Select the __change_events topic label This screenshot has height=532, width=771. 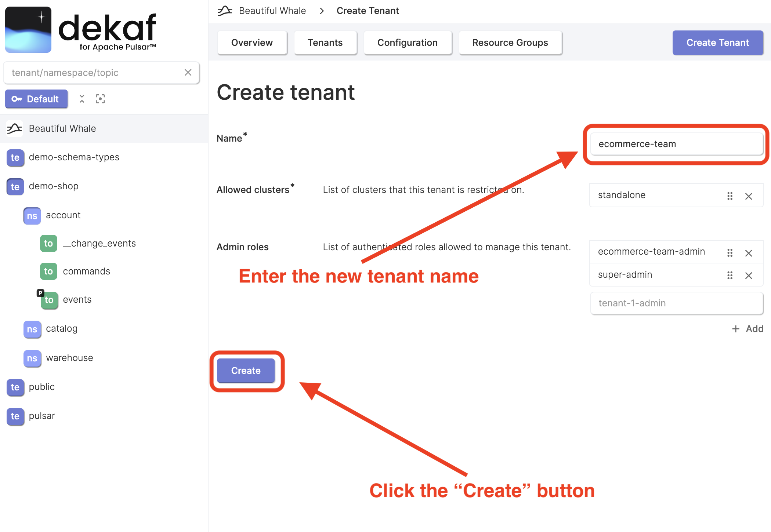(99, 244)
